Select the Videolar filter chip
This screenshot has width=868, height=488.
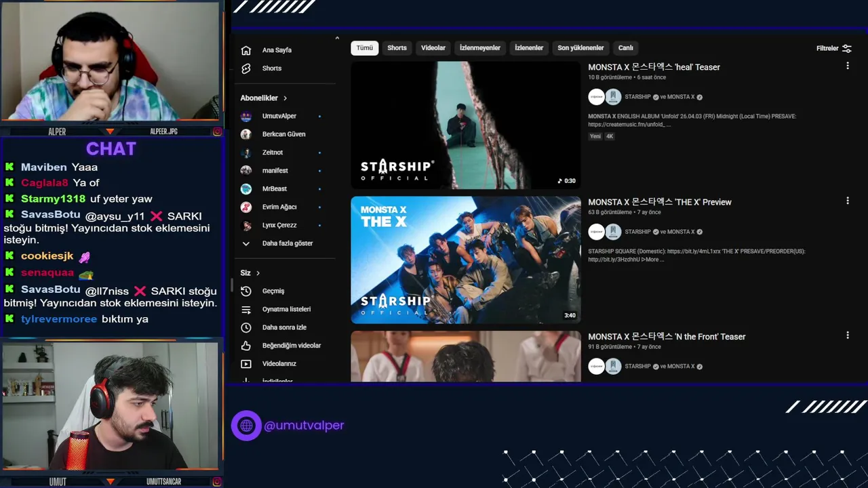[433, 48]
